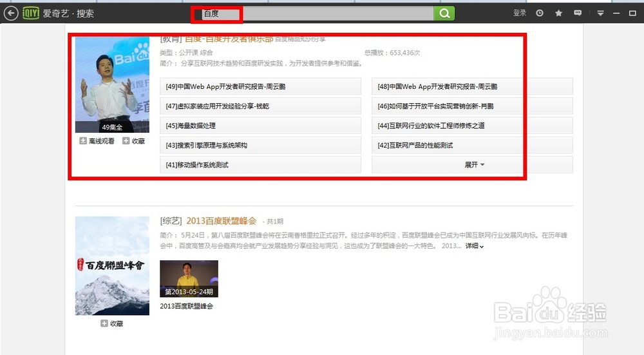Play episode [41]移动操作系统测试
644x355 pixels.
pyautogui.click(x=260, y=165)
